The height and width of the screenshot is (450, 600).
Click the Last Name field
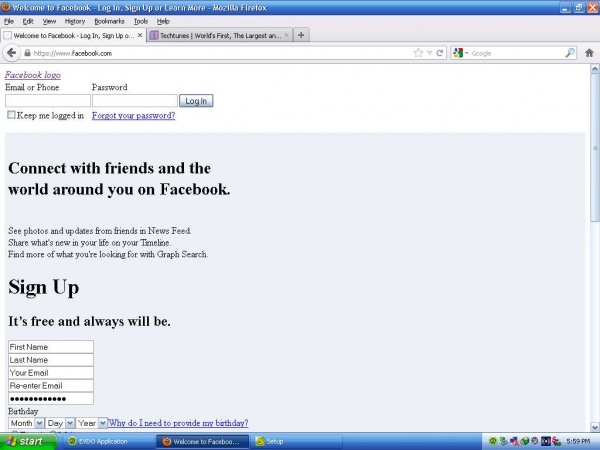pyautogui.click(x=51, y=360)
